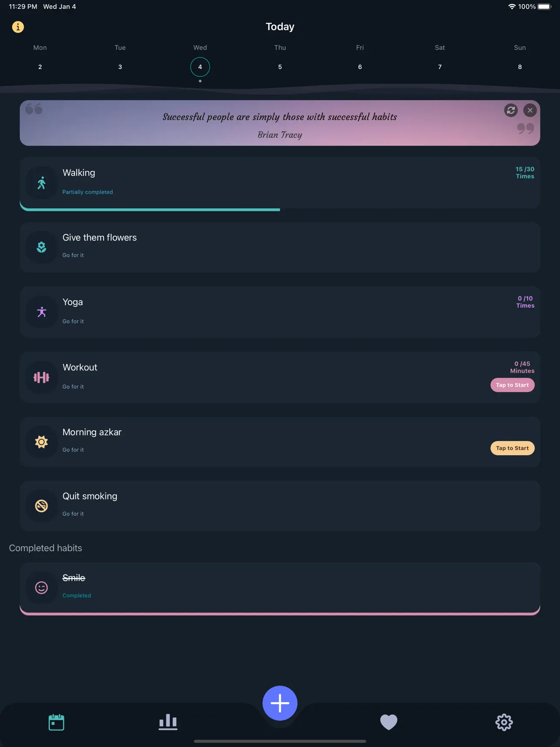Tap the Give them flowers icon

pyautogui.click(x=41, y=247)
